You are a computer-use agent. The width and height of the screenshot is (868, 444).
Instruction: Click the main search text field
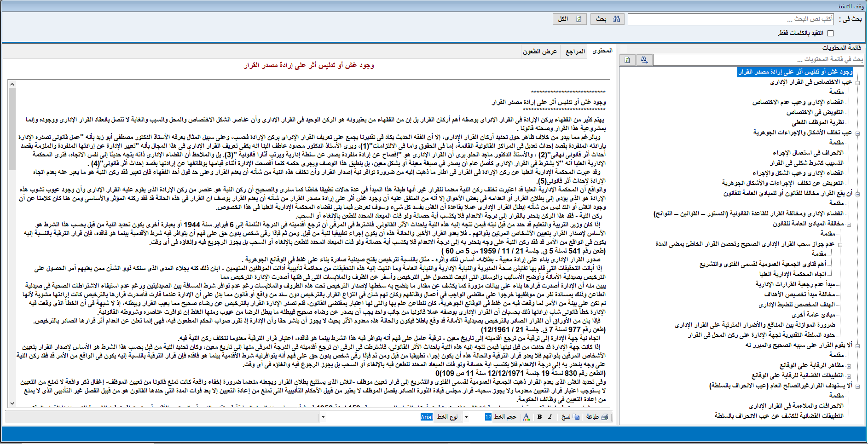coord(731,19)
